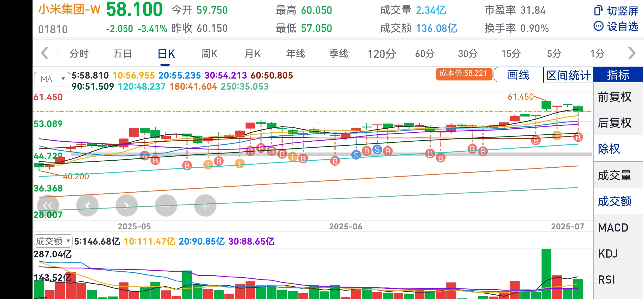The width and height of the screenshot is (644, 299).
Task: Move chart back one step with left arrow circle
Action: tap(87, 206)
